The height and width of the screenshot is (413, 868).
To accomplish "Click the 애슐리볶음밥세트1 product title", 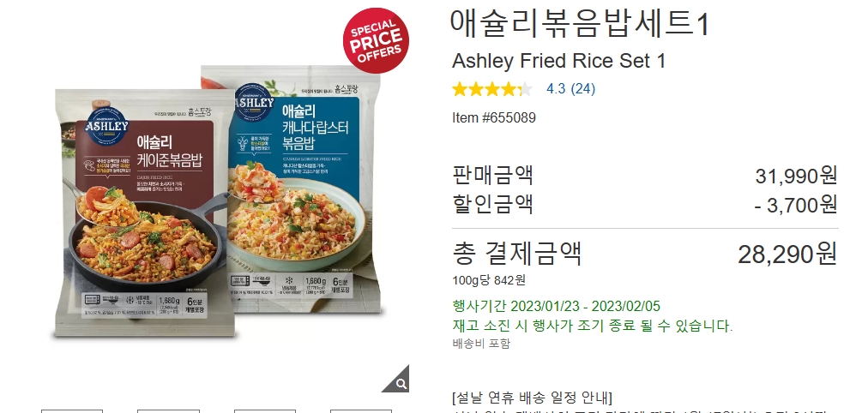I will (x=580, y=24).
